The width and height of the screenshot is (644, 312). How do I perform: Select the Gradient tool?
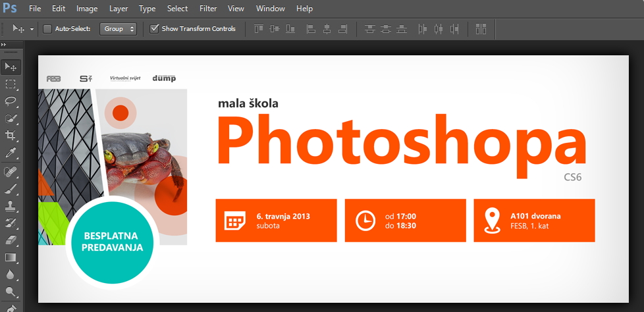11,258
